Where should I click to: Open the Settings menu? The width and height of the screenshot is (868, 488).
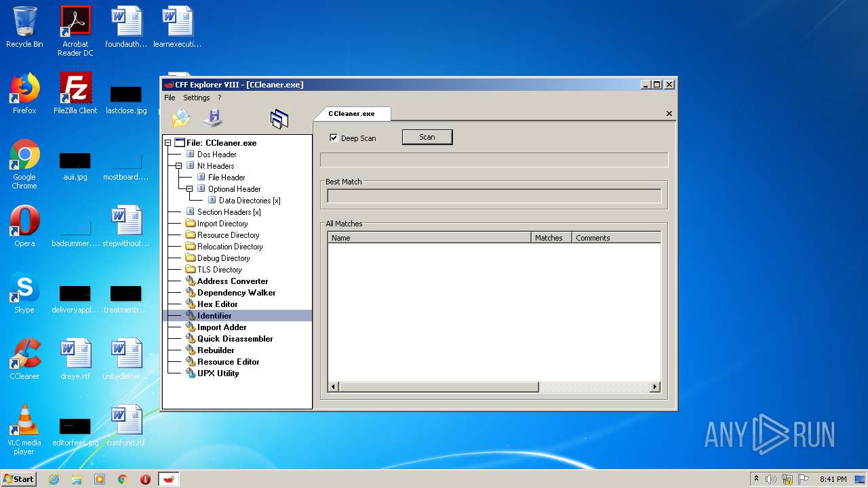(197, 98)
